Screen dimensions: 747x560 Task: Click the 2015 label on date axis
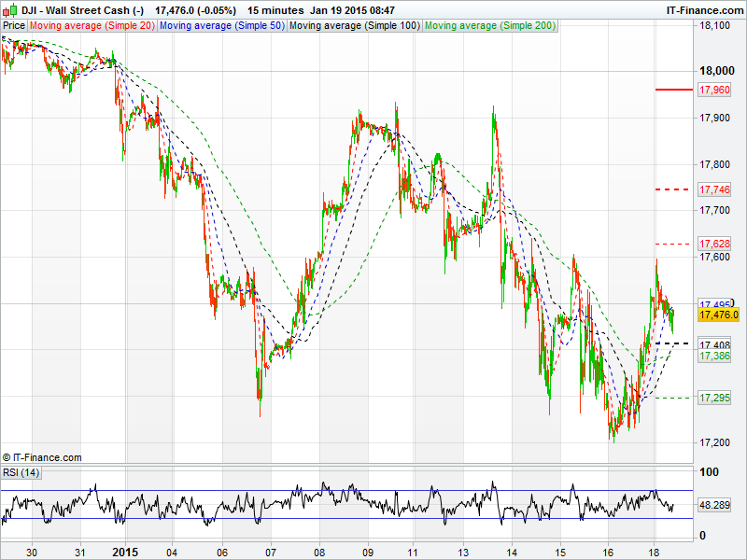pyautogui.click(x=125, y=552)
